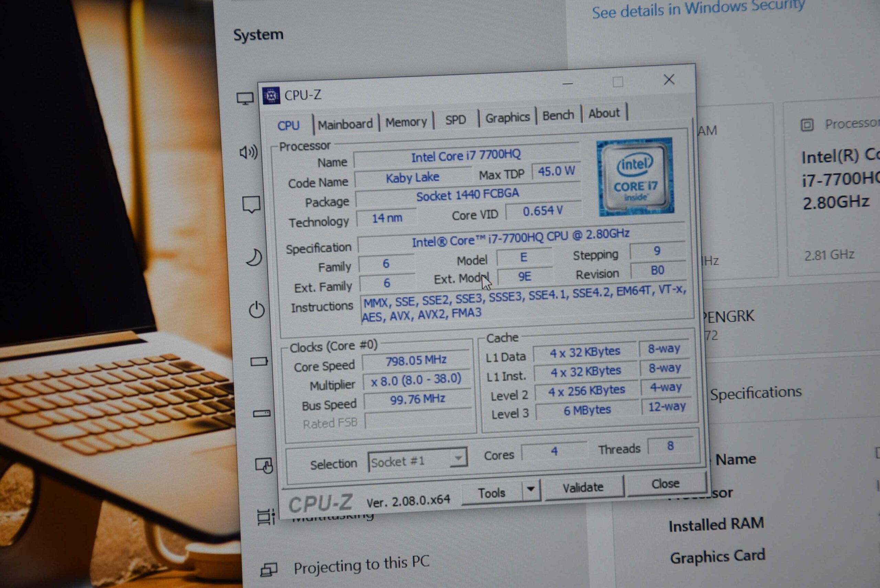880x588 pixels.
Task: Select the Bench tab
Action: pos(558,115)
